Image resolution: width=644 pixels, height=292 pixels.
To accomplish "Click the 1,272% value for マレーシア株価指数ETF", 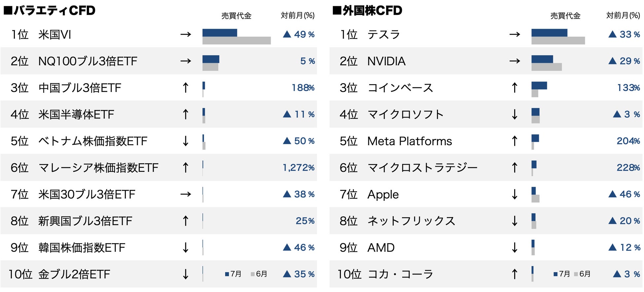I will point(299,168).
